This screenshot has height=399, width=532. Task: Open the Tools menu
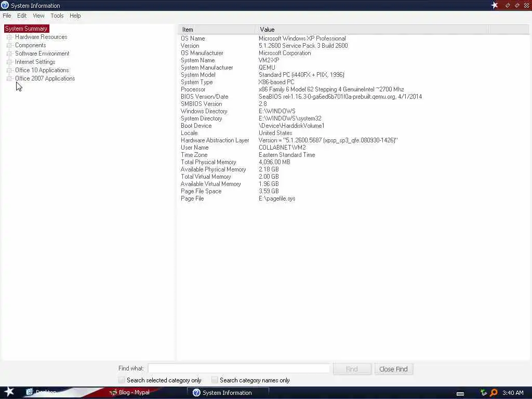pyautogui.click(x=57, y=16)
